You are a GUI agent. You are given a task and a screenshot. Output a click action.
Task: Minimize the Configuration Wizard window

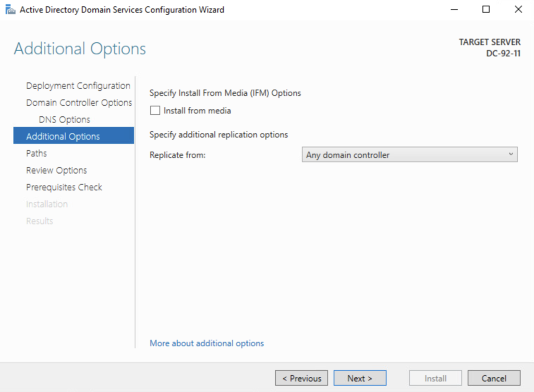point(454,9)
